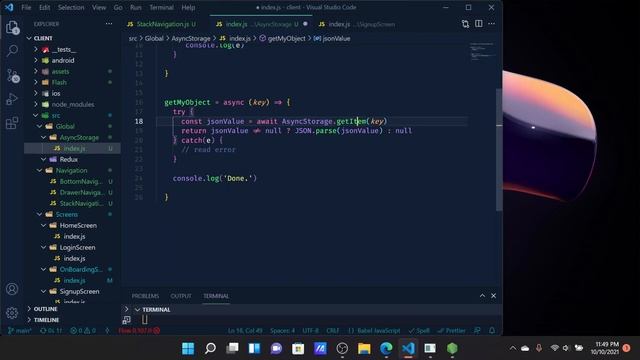Collapse the src folder

(x=36, y=116)
